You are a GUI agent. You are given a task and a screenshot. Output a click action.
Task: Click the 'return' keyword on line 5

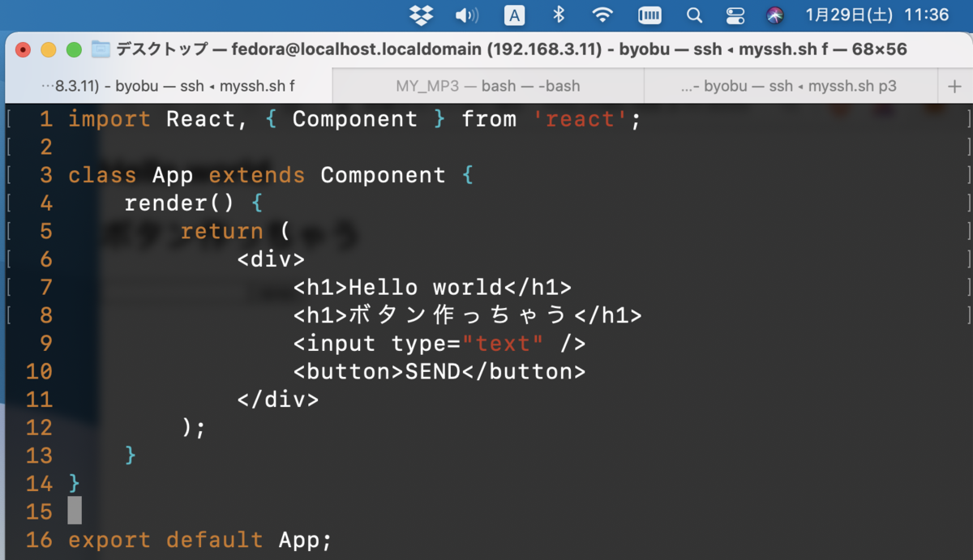[x=221, y=232]
